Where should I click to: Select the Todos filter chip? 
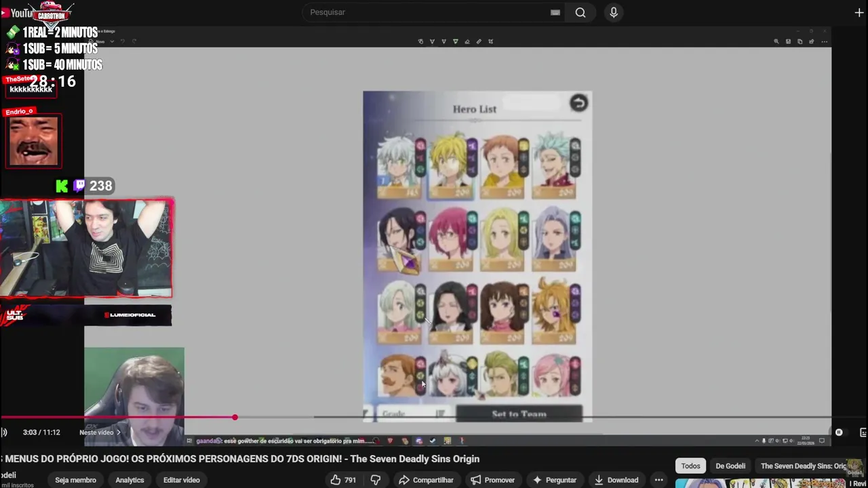(x=690, y=466)
